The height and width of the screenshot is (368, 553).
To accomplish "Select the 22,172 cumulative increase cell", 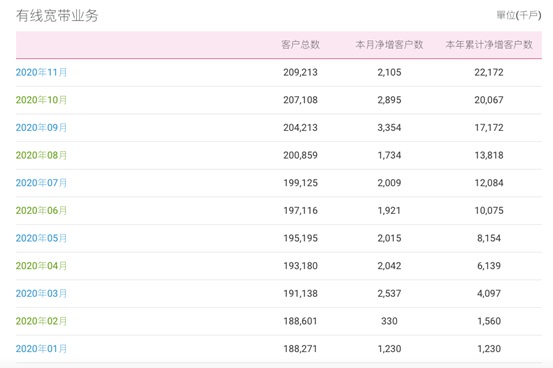I will 489,72.
